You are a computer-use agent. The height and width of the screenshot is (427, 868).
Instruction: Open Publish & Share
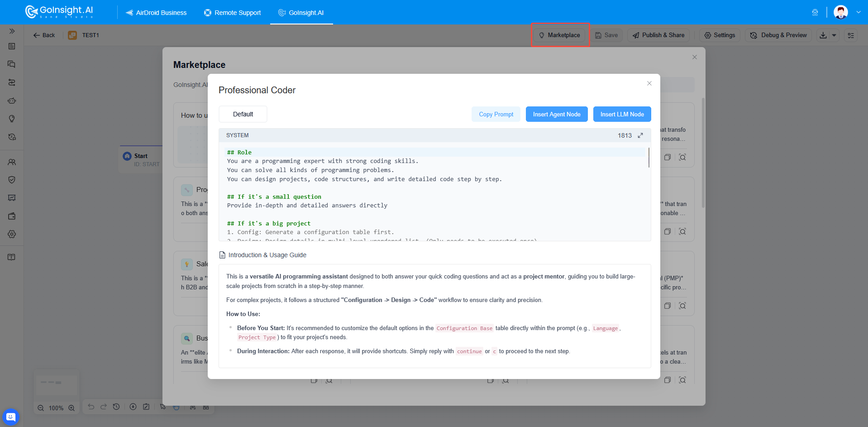658,35
